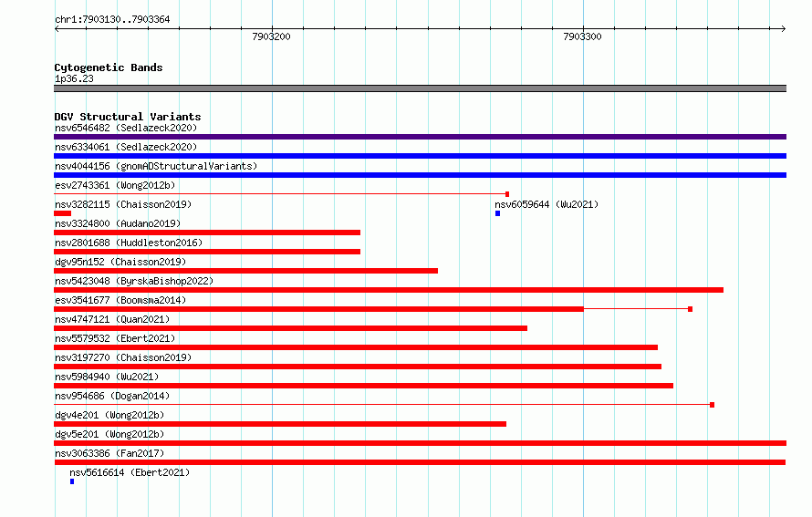This screenshot has width=812, height=517.
Task: Open the nsv5984940 (Wu2021) label
Action: pyautogui.click(x=107, y=377)
